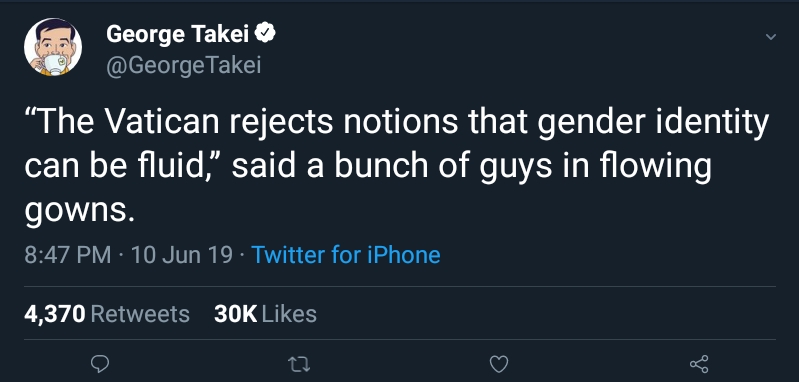Screen dimensions: 799x382
Task: Open the @GeorgeTakei handle
Action: (183, 66)
